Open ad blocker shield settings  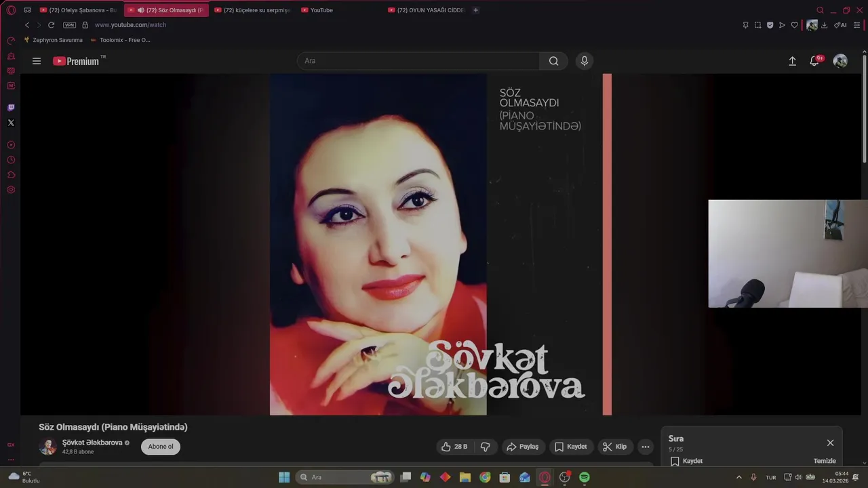tap(770, 25)
